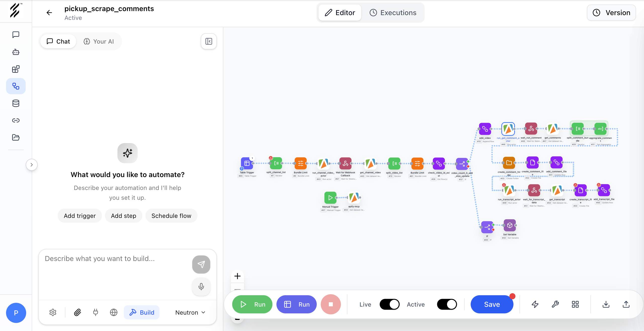Click the Schedule flow button

[x=171, y=216]
